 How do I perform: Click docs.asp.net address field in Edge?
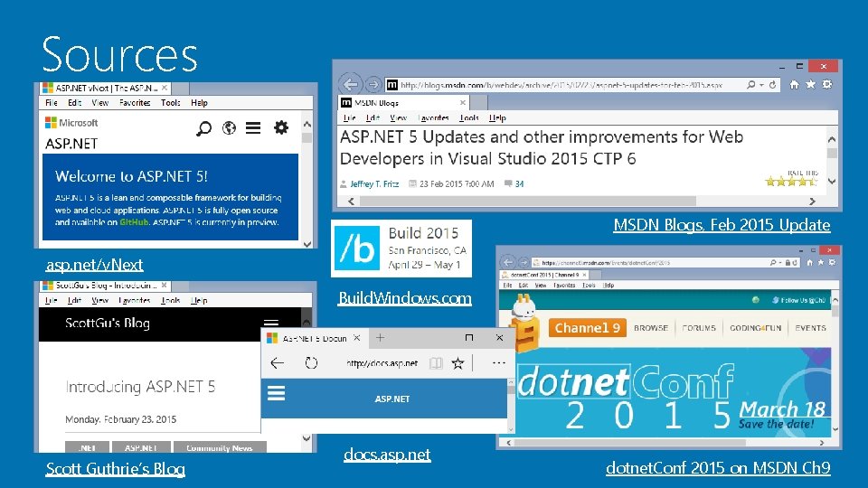click(382, 363)
